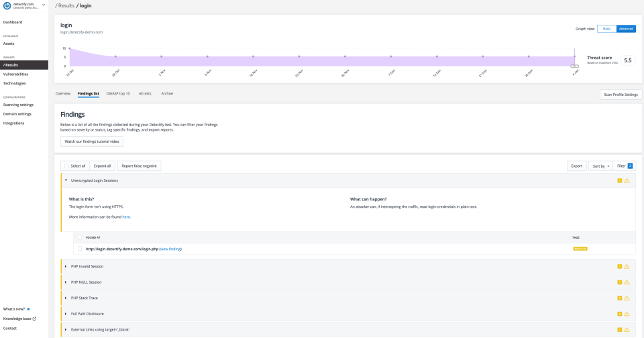Open the account switcher chevron
The height and width of the screenshot is (338, 644).
(x=44, y=5)
